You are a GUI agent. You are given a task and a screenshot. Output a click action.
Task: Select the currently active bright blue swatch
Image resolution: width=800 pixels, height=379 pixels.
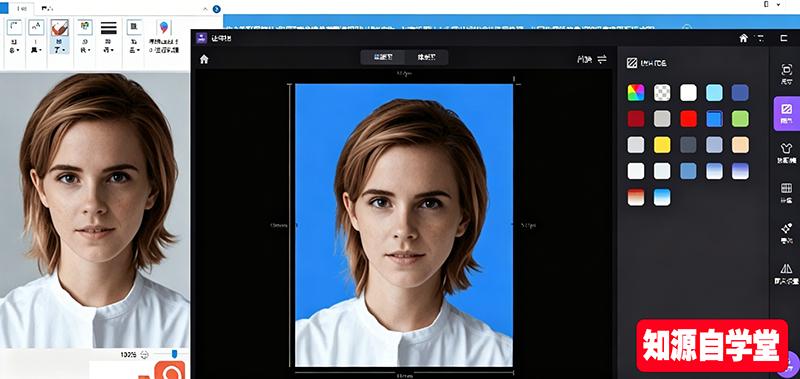point(714,119)
